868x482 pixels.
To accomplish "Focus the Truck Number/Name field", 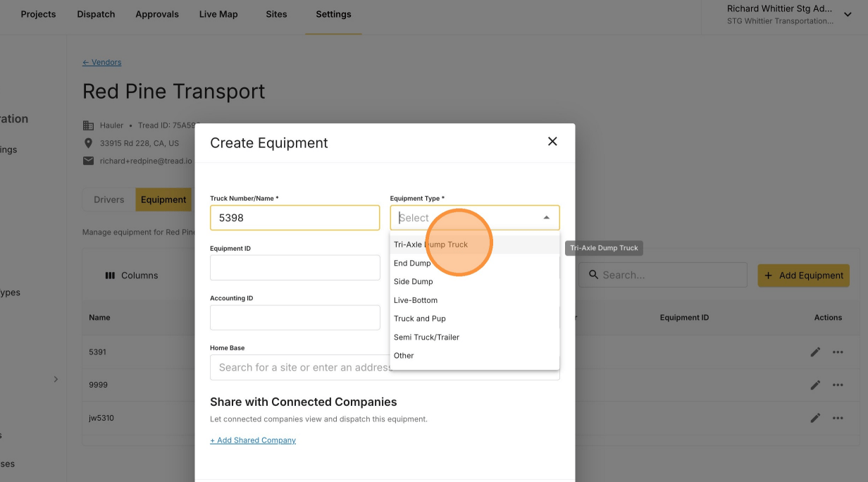I will 294,218.
